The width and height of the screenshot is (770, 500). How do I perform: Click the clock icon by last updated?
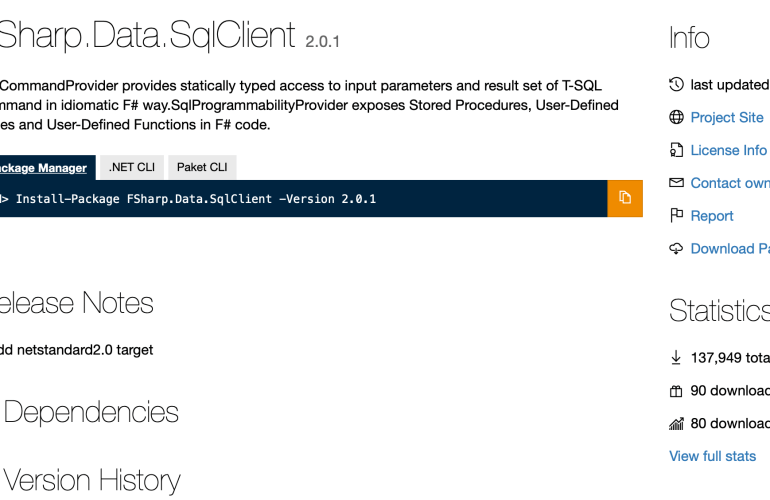676,85
